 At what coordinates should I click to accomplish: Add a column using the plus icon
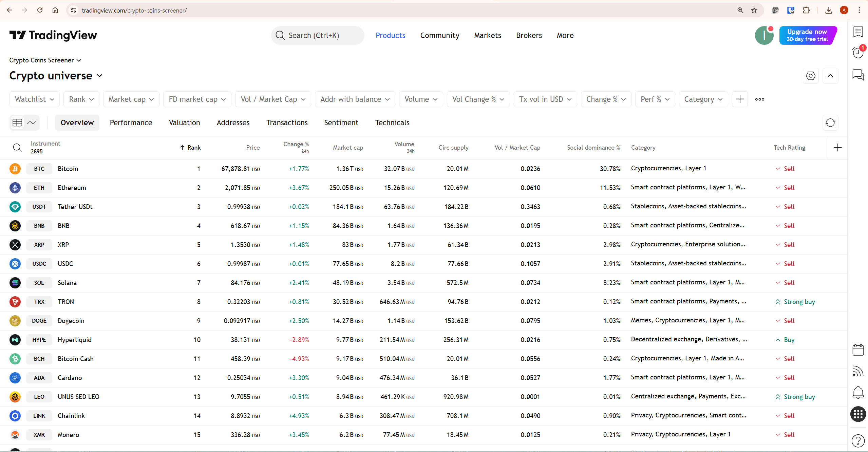tap(838, 147)
